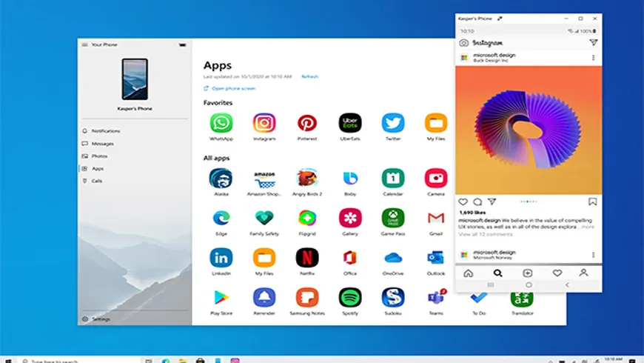Click Open phone screen link
This screenshot has width=644, height=363.
tap(229, 88)
